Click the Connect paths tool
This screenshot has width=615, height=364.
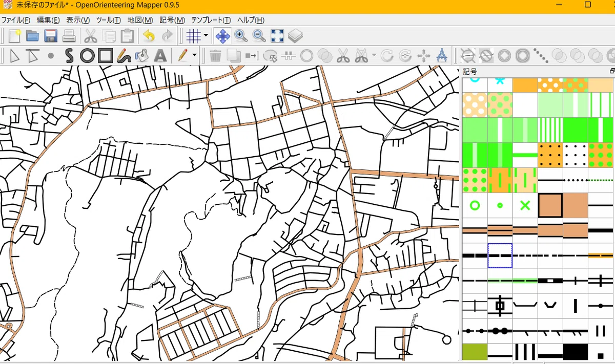tap(306, 55)
